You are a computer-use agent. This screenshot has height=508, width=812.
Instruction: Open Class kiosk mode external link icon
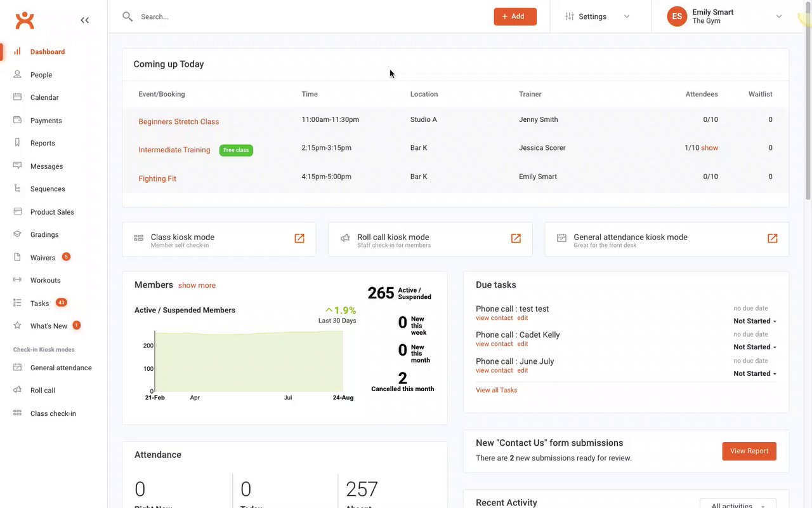[x=299, y=238]
